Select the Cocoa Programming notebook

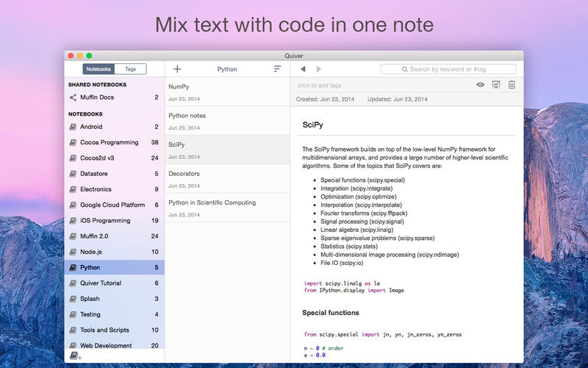click(109, 142)
